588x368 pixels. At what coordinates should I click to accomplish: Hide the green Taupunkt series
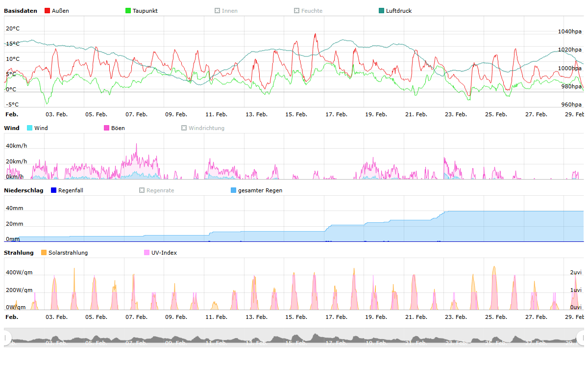(x=128, y=11)
